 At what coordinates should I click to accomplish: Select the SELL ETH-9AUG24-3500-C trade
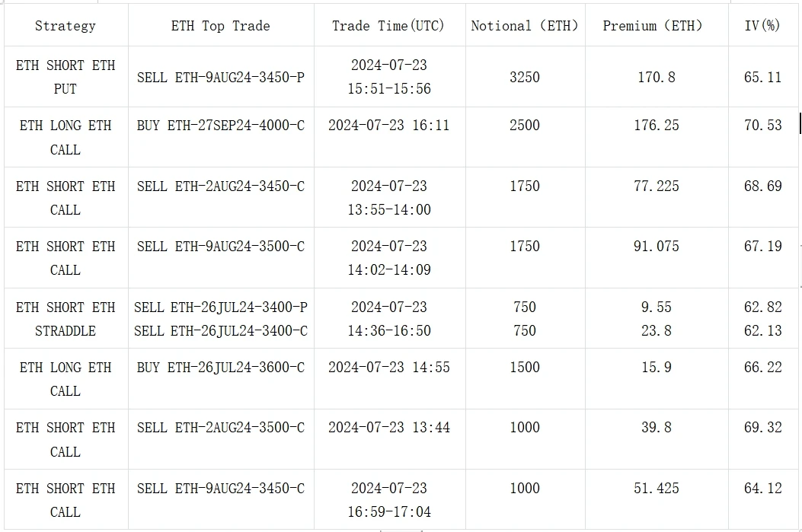click(221, 247)
